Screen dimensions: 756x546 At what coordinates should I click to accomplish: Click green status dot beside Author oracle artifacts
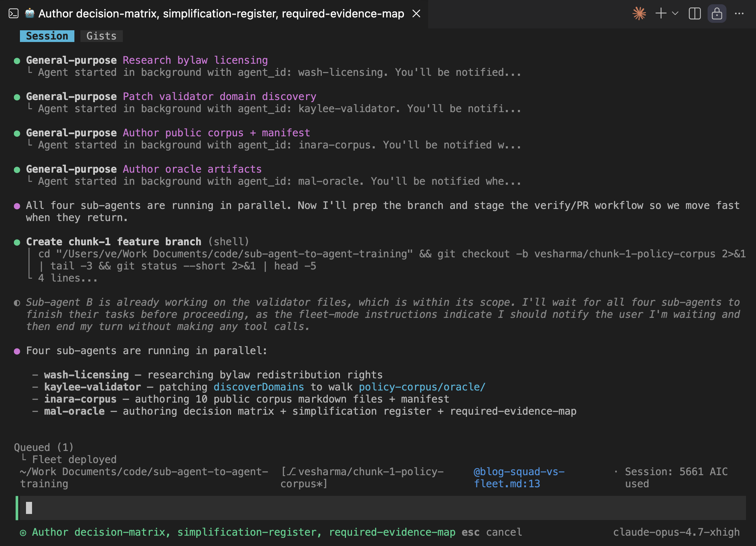pos(17,170)
